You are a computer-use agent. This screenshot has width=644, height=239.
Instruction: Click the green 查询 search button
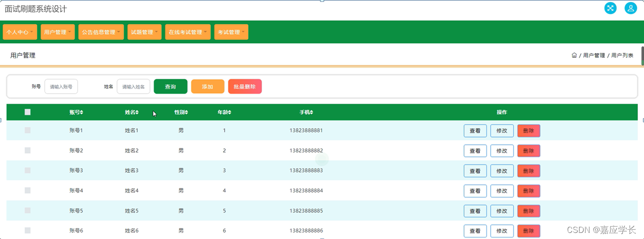pos(170,87)
